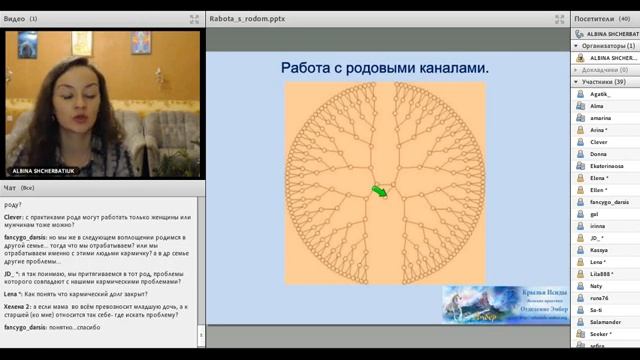Click ALBINA SHCHERBATIUK name label on video
This screenshot has height=360, width=640.
[x=43, y=171]
